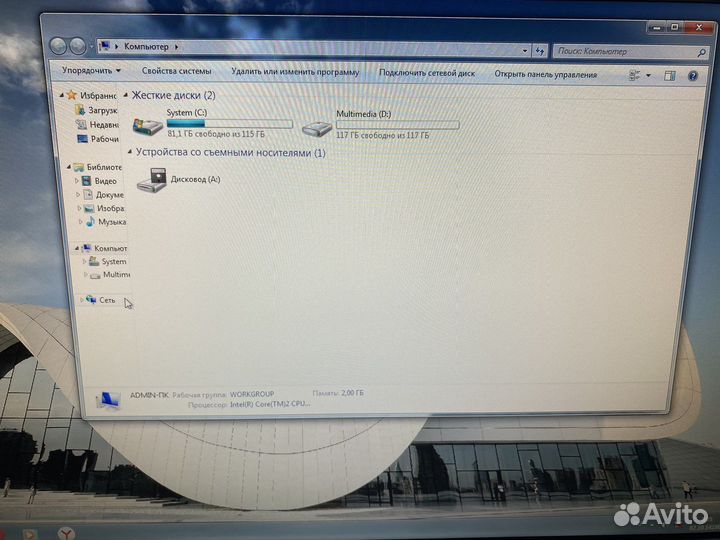Select System drive in the sidebar tree
This screenshot has height=540, width=720.
(x=108, y=261)
